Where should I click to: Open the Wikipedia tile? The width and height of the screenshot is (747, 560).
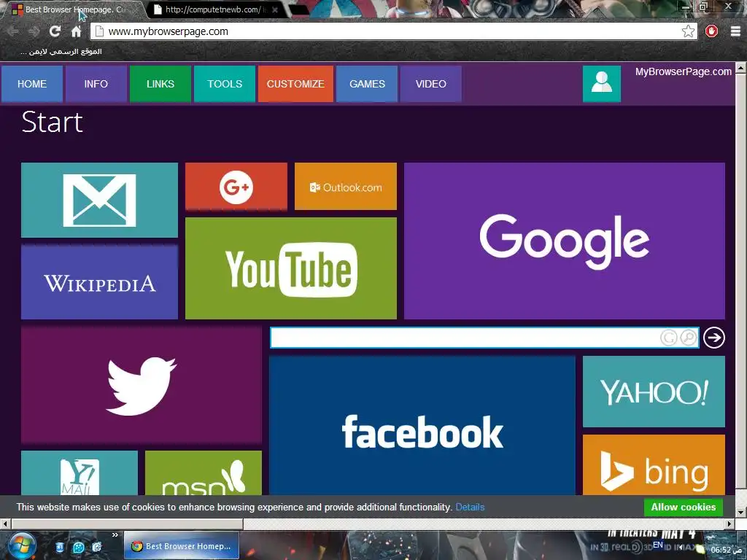tap(99, 282)
